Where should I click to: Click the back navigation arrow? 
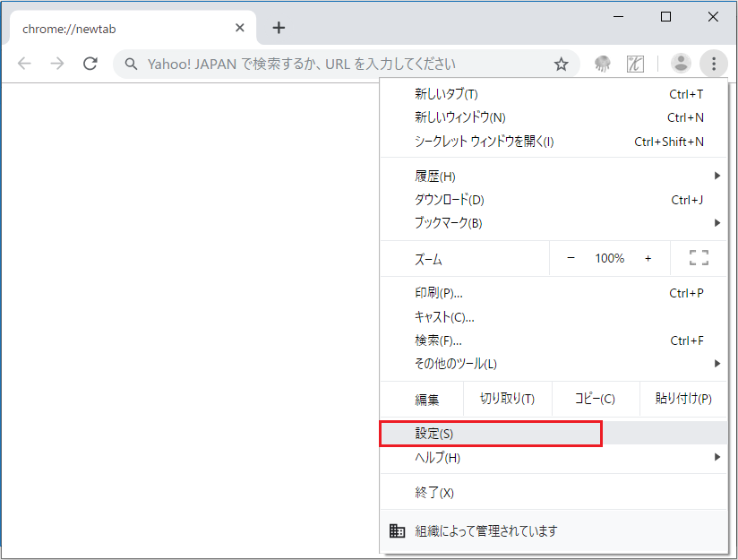[24, 64]
